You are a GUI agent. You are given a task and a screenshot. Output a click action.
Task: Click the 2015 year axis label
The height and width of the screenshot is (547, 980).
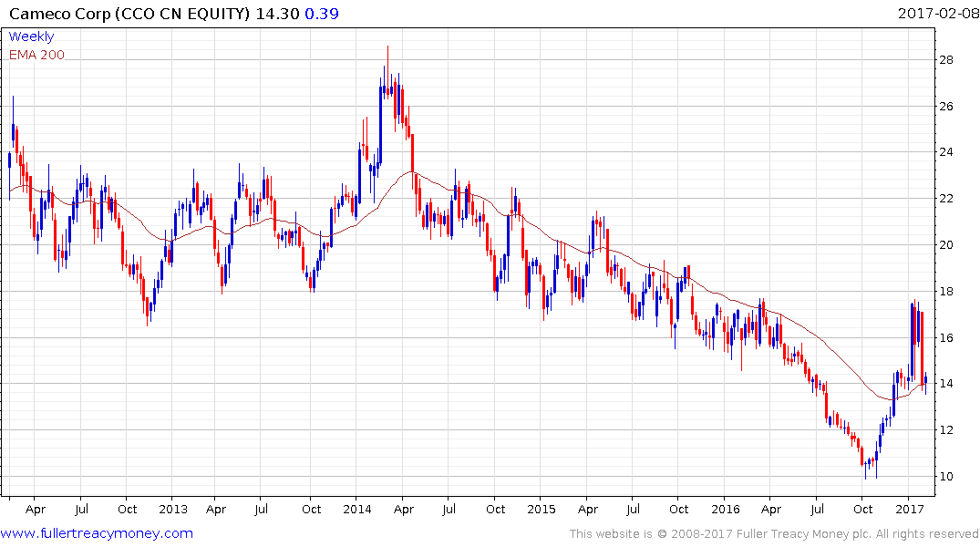[x=542, y=509]
